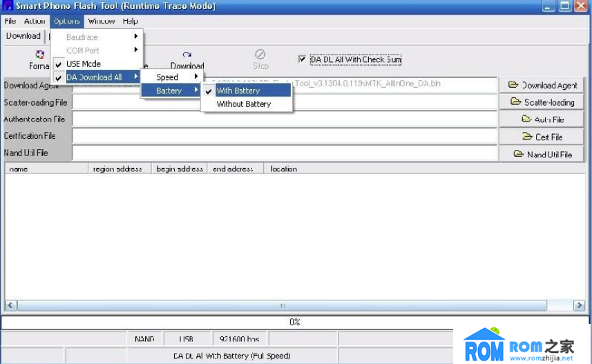This screenshot has width=592, height=364.
Task: Click the 921600 bps status cell
Action: pyautogui.click(x=240, y=338)
